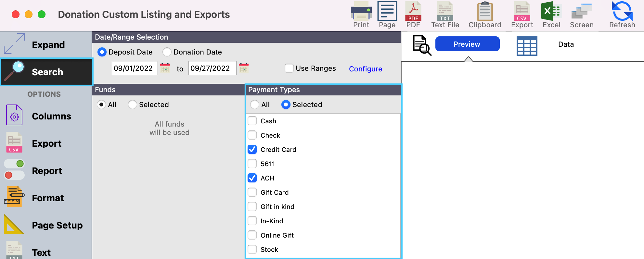Copy listing to Clipboard
644x259 pixels.
pyautogui.click(x=484, y=12)
